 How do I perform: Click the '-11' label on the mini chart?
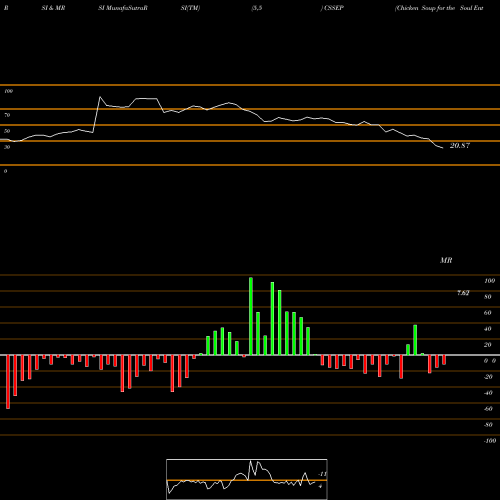coord(322,474)
